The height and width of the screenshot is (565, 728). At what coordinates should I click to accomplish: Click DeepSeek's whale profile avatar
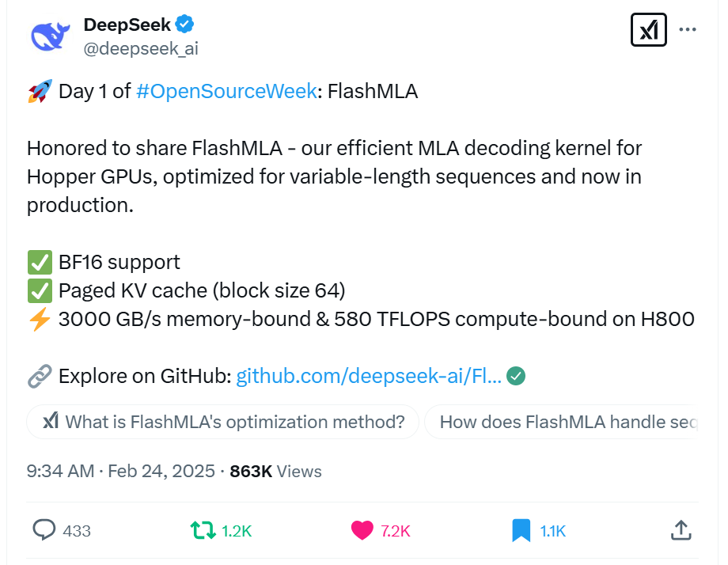[x=49, y=35]
